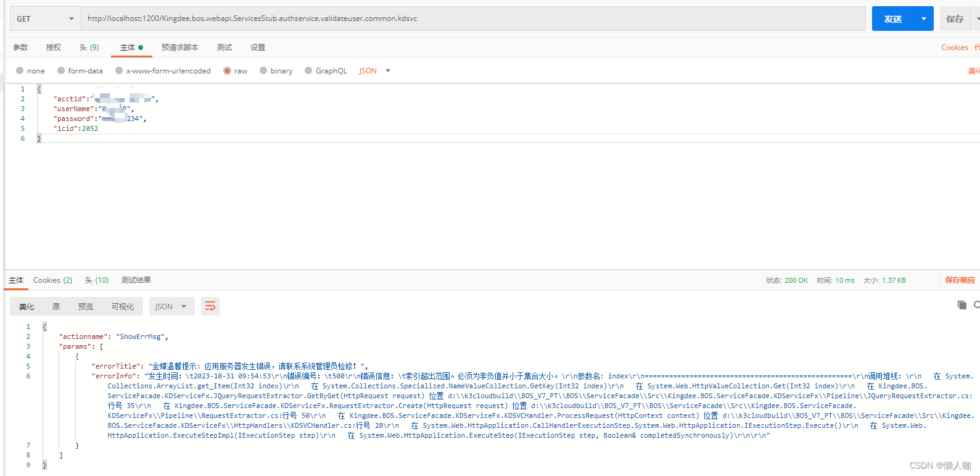Select the 预览 preview view
Screen dimensions: 980x476
[x=86, y=307]
